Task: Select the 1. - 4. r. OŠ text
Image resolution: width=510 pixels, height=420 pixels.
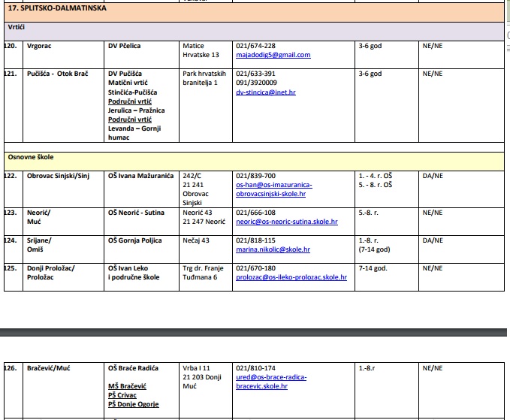Action: click(376, 176)
